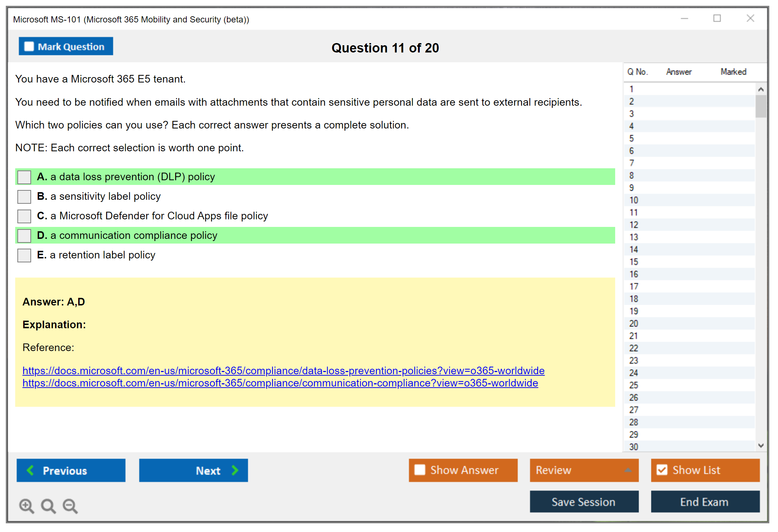Click the zoom out magnifier icon
The width and height of the screenshot is (778, 532).
70,506
